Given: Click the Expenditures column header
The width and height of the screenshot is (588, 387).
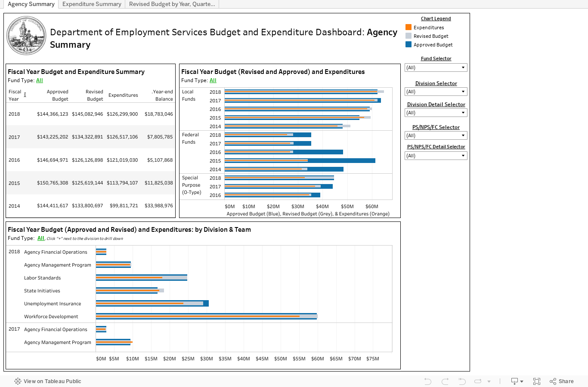Looking at the screenshot, I should click(123, 95).
